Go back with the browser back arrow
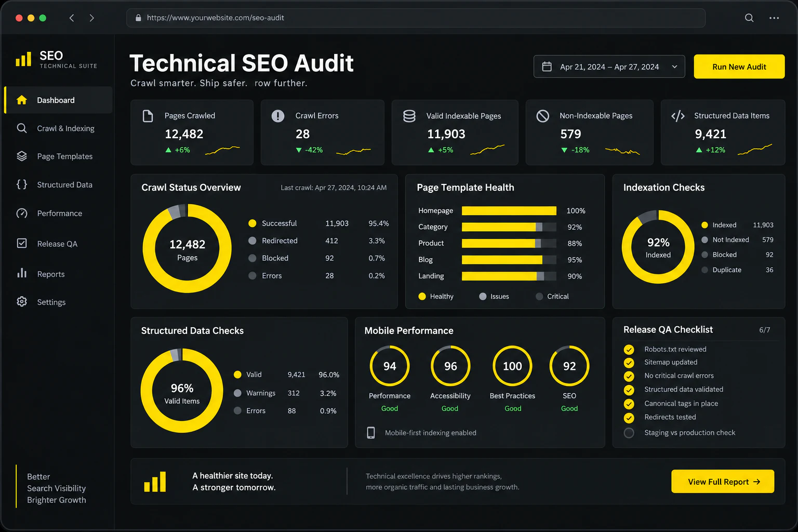Viewport: 798px width, 532px height. 72,18
